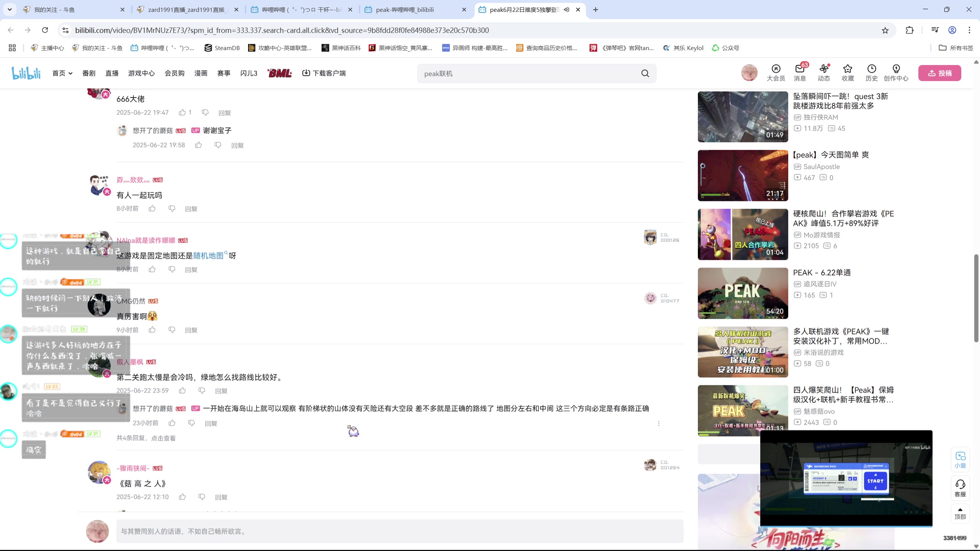Mute audio icon on the active tab
Image resolution: width=980 pixels, height=551 pixels.
pyautogui.click(x=567, y=10)
